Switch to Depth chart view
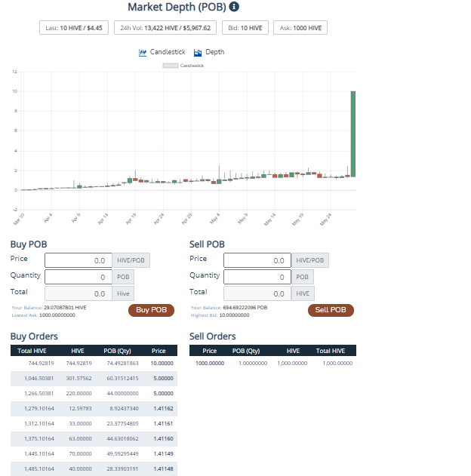Image resolution: width=471 pixels, height=476 pixels. point(209,52)
